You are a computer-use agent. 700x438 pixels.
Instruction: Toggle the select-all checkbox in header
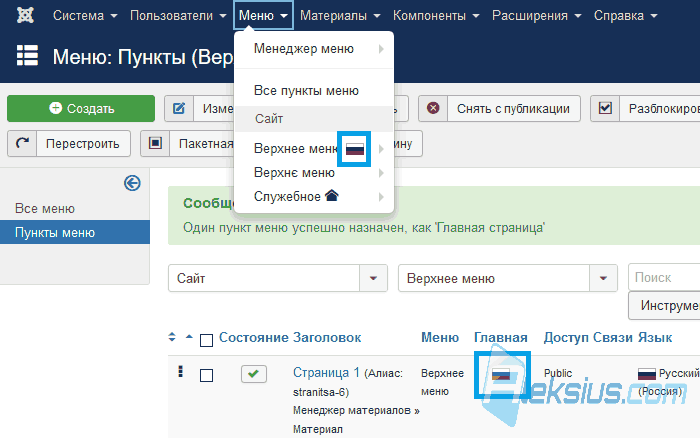point(206,340)
